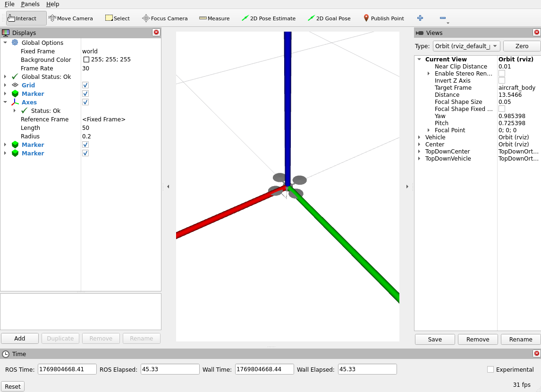Screen dimensions: 541x392
Task: Select the 2D Pose Estimate tool
Action: point(268,18)
